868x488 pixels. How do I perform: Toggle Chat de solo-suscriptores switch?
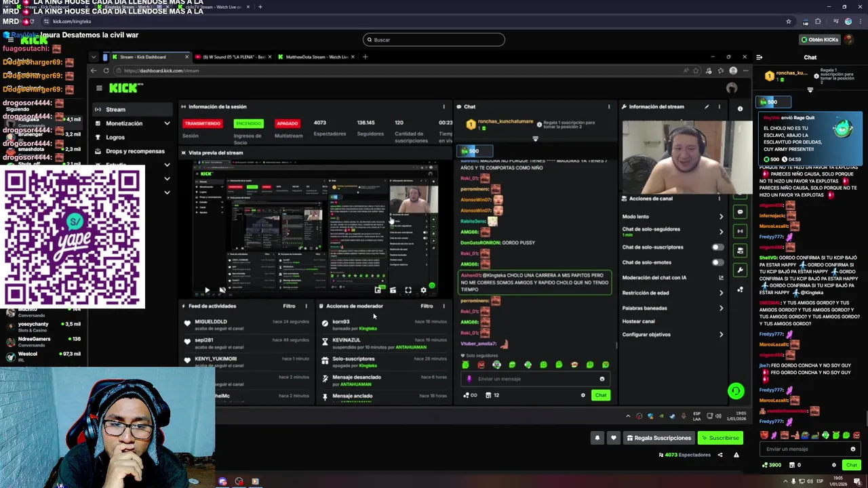point(717,247)
